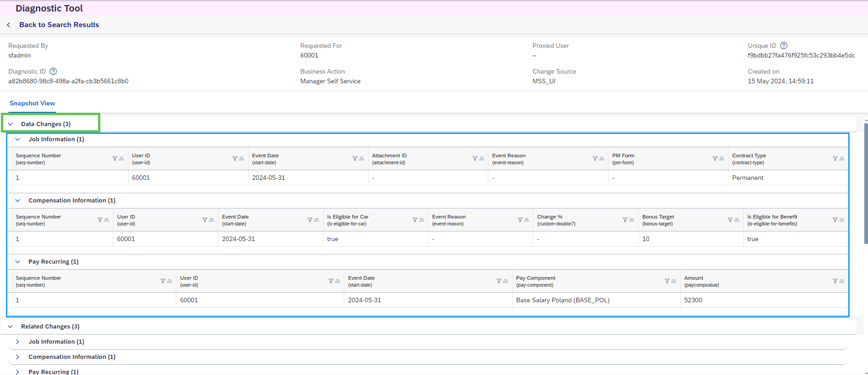Click the Unique ID help icon
Viewport: 868px width, 375px height.
(784, 46)
